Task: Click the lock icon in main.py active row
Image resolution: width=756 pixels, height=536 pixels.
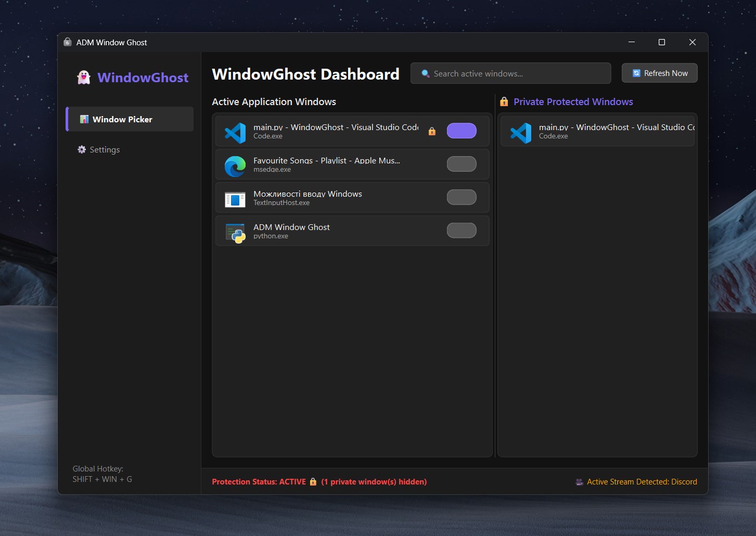Action: tap(432, 131)
